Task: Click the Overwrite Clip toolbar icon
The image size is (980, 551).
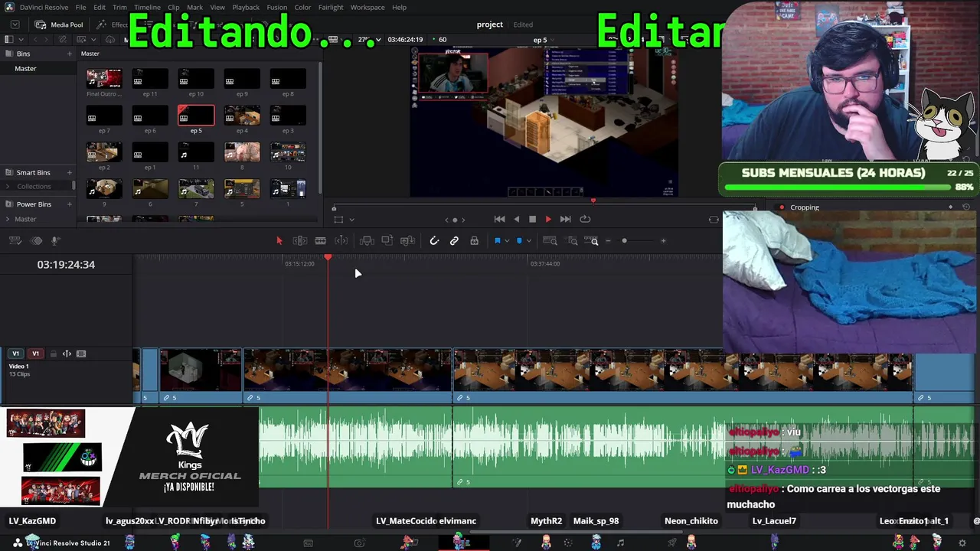Action: (x=387, y=241)
